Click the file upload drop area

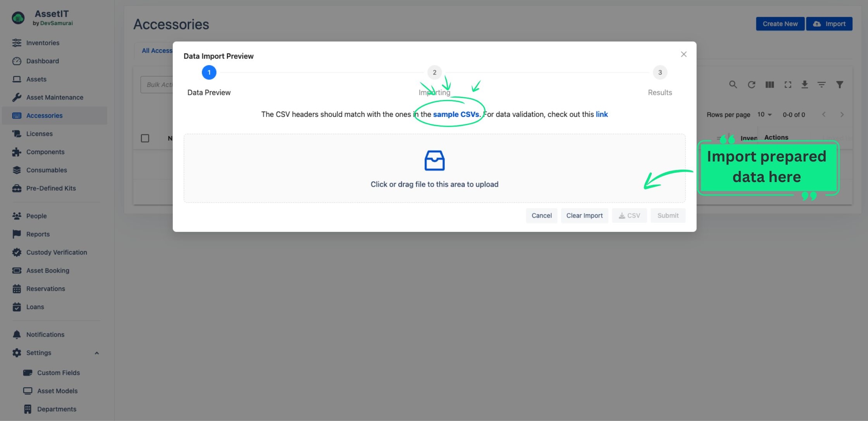(434, 168)
